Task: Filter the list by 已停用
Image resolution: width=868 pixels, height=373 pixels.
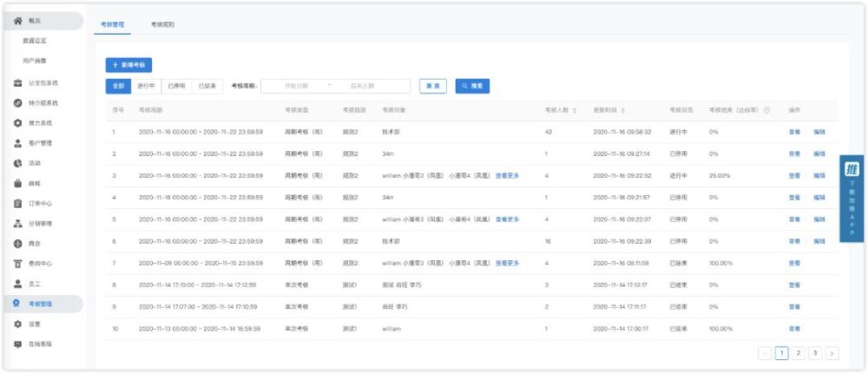Action: click(x=176, y=87)
